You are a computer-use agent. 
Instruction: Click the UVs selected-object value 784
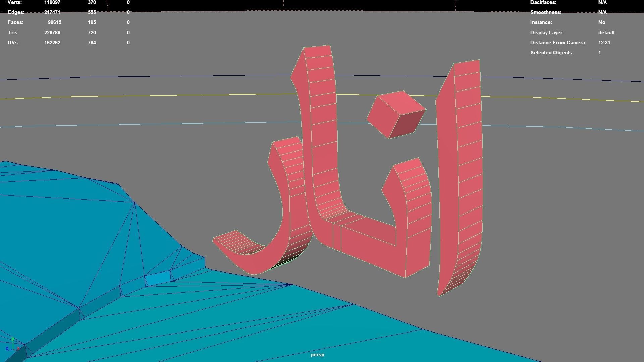click(92, 43)
